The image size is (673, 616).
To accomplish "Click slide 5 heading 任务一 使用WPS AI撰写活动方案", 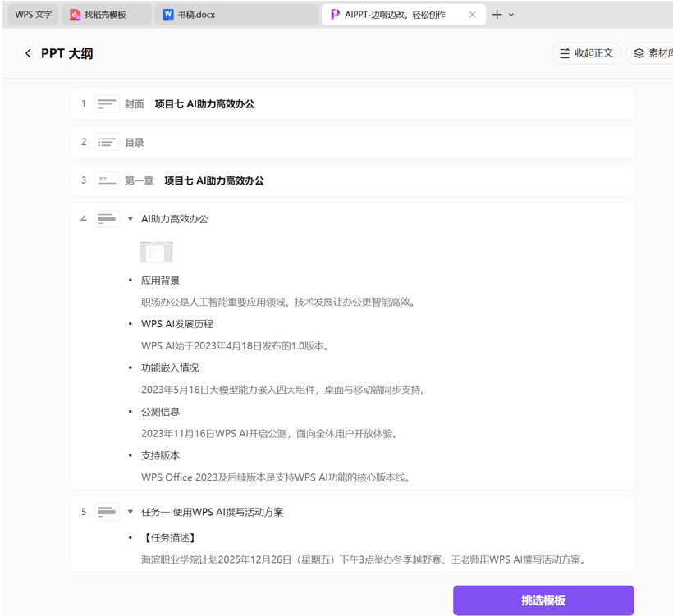I will 213,512.
